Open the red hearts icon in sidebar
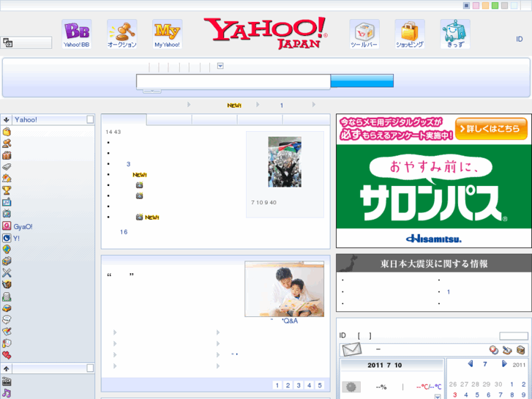 pyautogui.click(x=7, y=355)
